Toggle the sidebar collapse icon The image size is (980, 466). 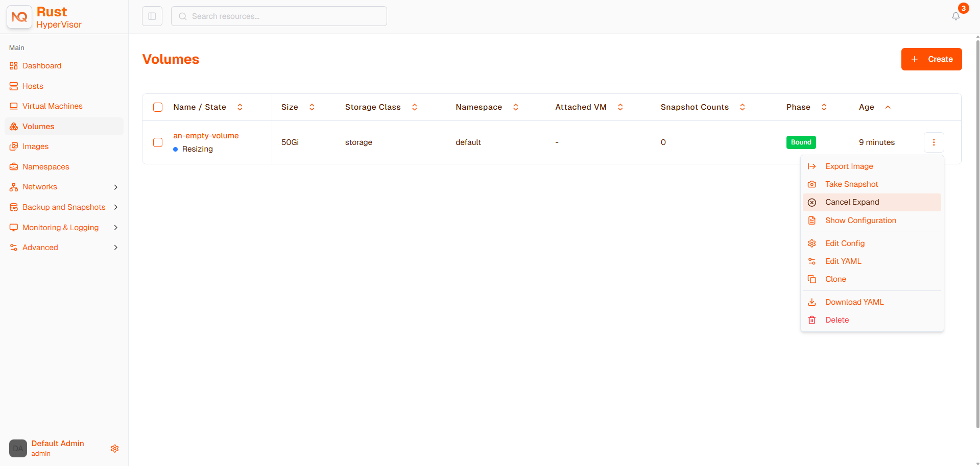point(152,16)
